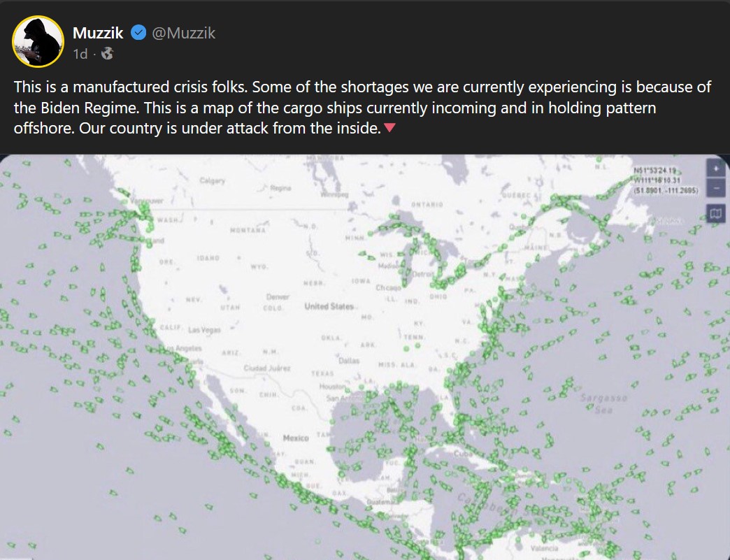Click the latitude longitude coordinates readout
This screenshot has width=730, height=560.
click(666, 180)
